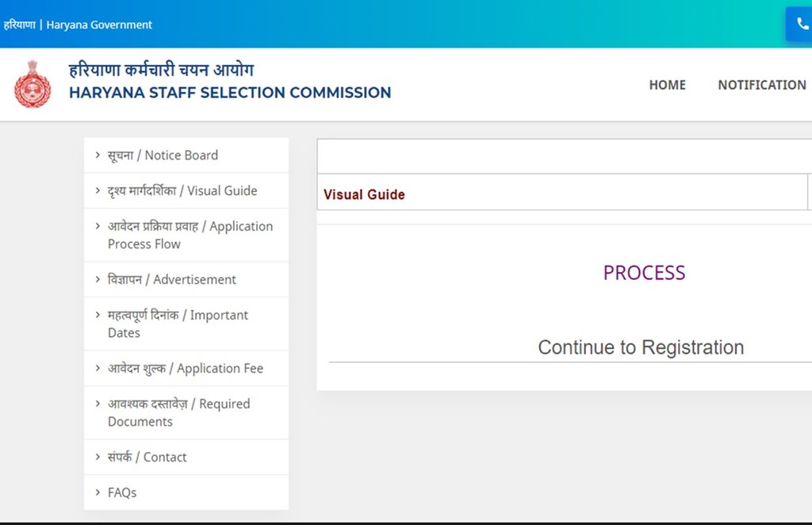Image resolution: width=812 pixels, height=525 pixels.
Task: Click the chevron beside FAQs
Action: point(98,492)
